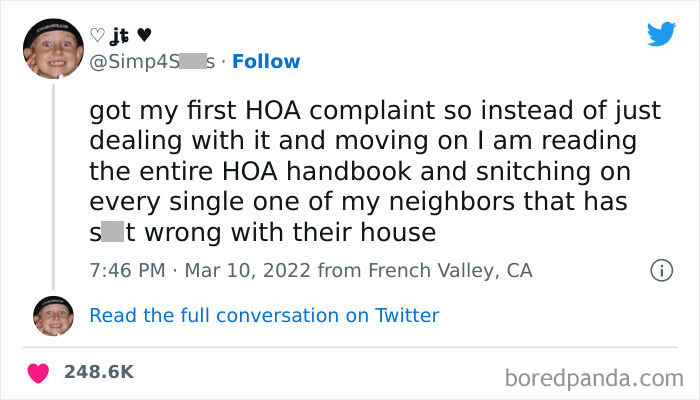
Task: Open the French Valley, CA location
Action: [452, 270]
